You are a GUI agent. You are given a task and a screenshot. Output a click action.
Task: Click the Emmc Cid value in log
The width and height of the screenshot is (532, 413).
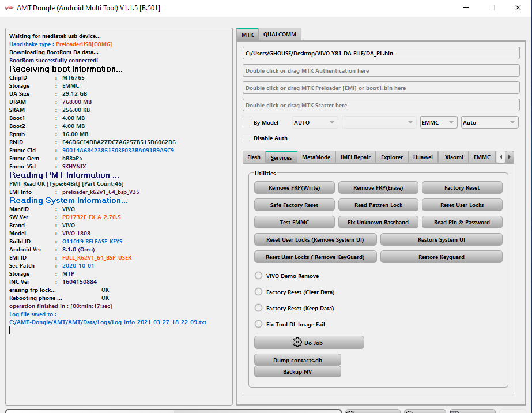coord(118,150)
